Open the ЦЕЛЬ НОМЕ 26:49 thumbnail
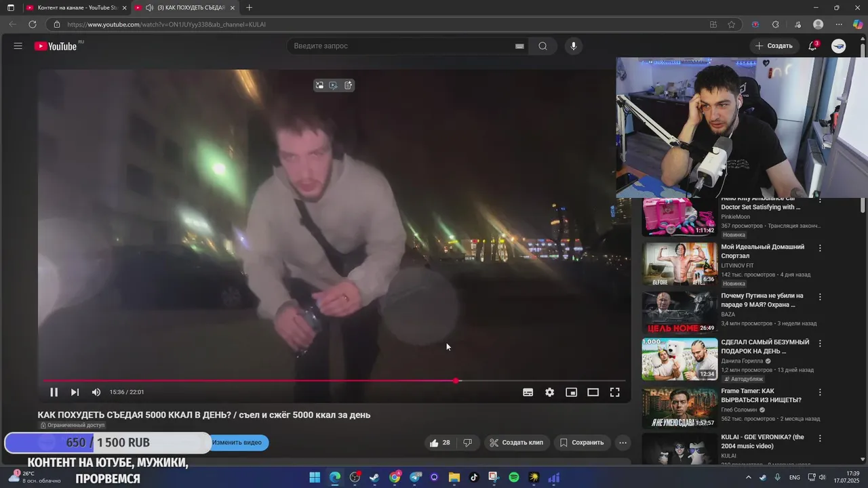The height and width of the screenshot is (488, 868). point(679,312)
